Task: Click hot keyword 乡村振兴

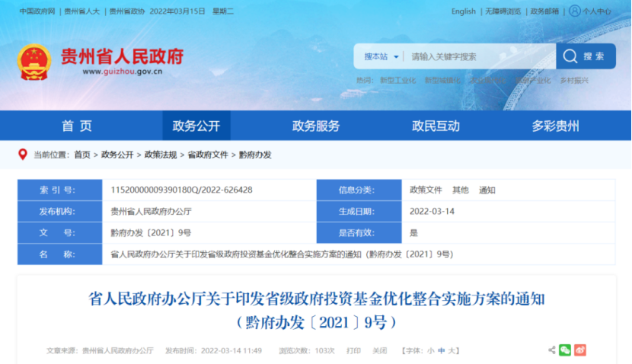Action: tap(574, 80)
